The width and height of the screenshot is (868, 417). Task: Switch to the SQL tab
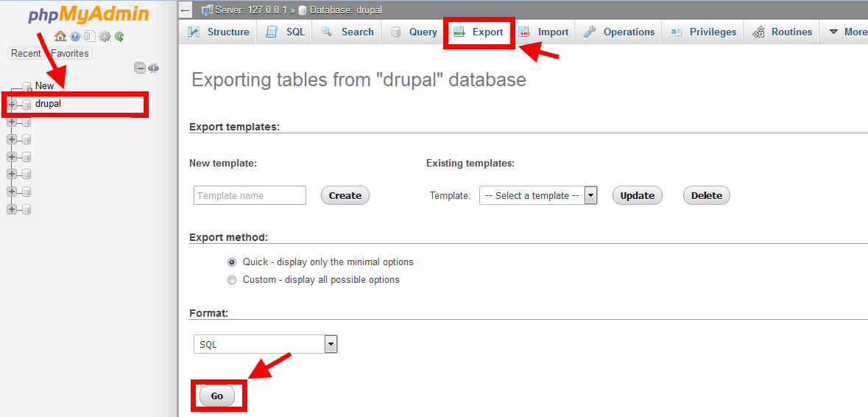[x=286, y=32]
